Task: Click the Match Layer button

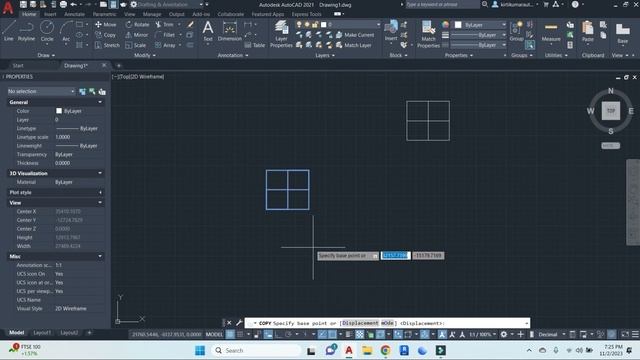Action: point(353,45)
